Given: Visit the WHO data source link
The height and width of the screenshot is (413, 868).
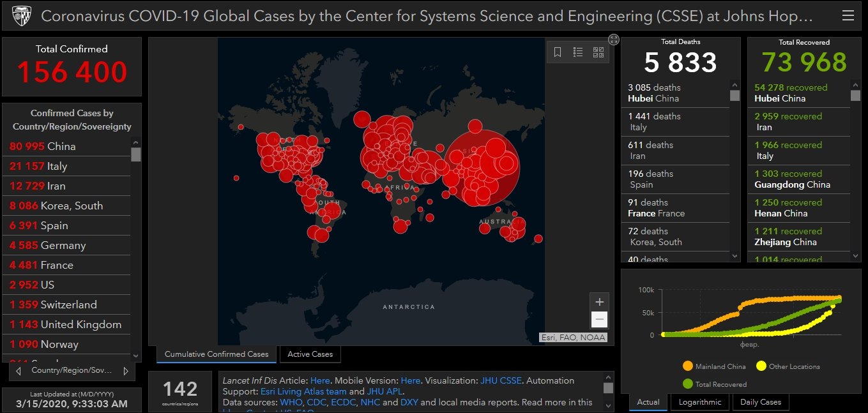Looking at the screenshot, I should pyautogui.click(x=292, y=403).
